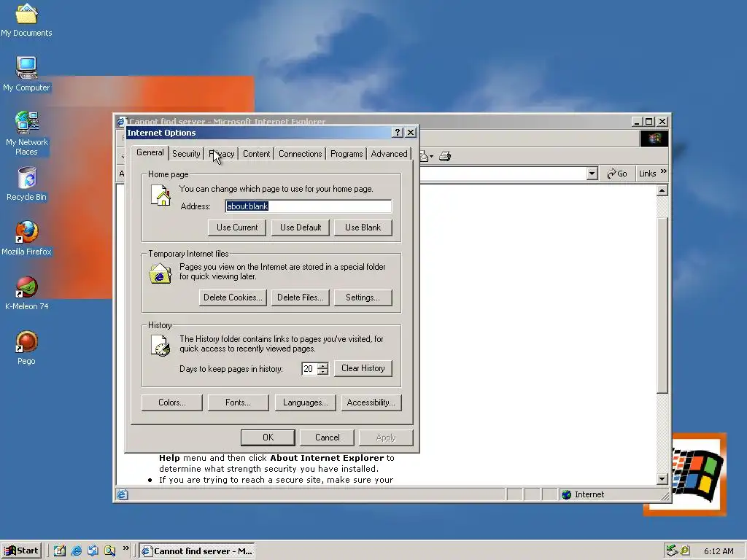Launch Internet Explorer from Quick Launch
Image resolution: width=747 pixels, height=560 pixels.
click(76, 551)
